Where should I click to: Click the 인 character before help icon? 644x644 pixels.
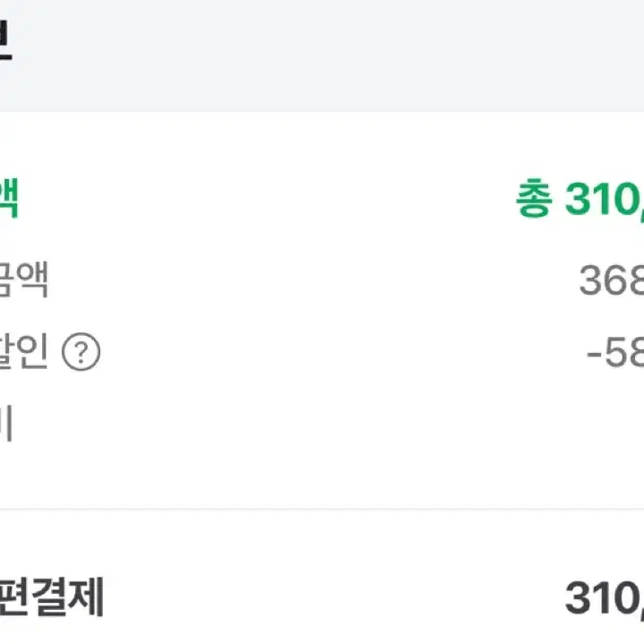point(33,351)
